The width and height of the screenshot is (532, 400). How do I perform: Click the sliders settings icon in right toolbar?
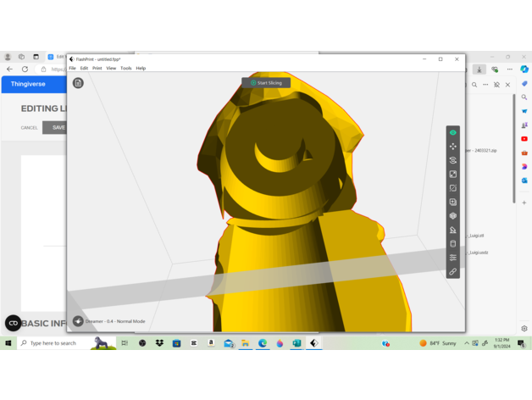point(452,258)
